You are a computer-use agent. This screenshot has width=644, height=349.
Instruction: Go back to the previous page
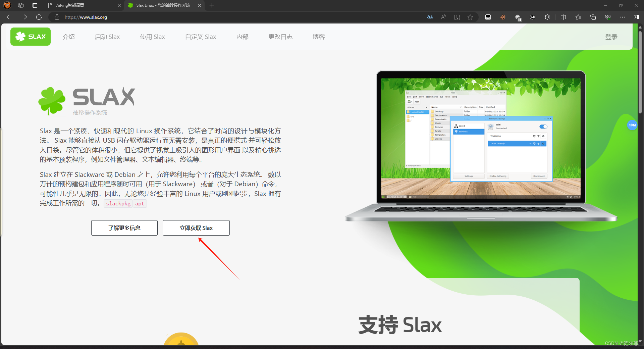coord(9,17)
